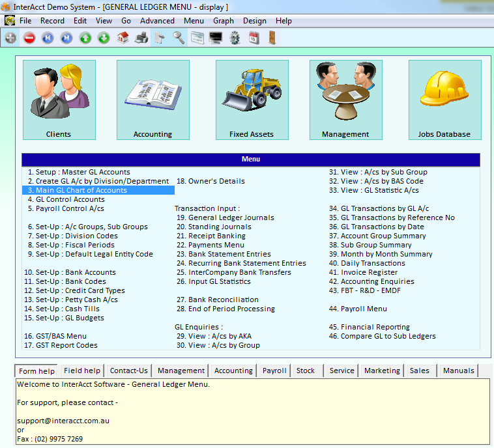The height and width of the screenshot is (448, 494).
Task: Click the green down arrow icon
Action: pyautogui.click(x=104, y=38)
